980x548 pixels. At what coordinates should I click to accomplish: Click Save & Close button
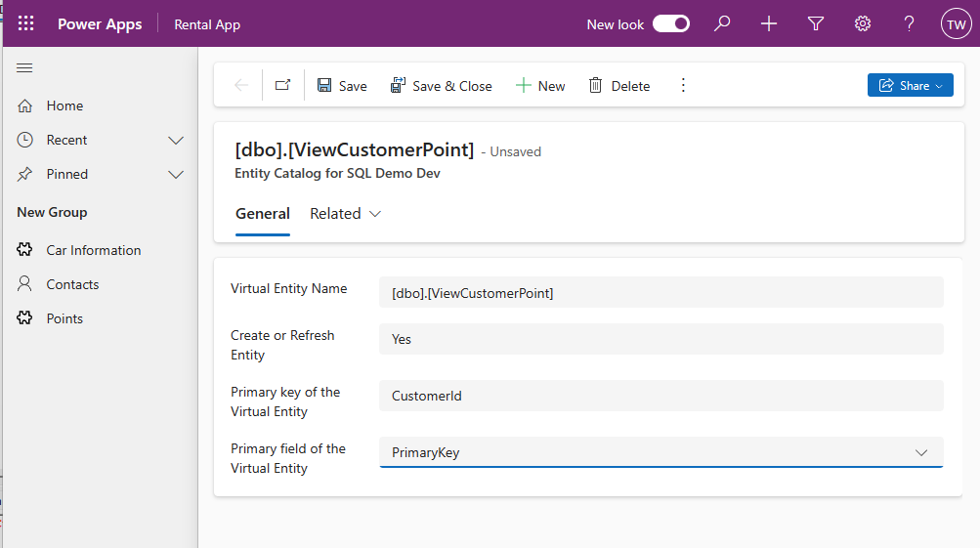pyautogui.click(x=442, y=86)
